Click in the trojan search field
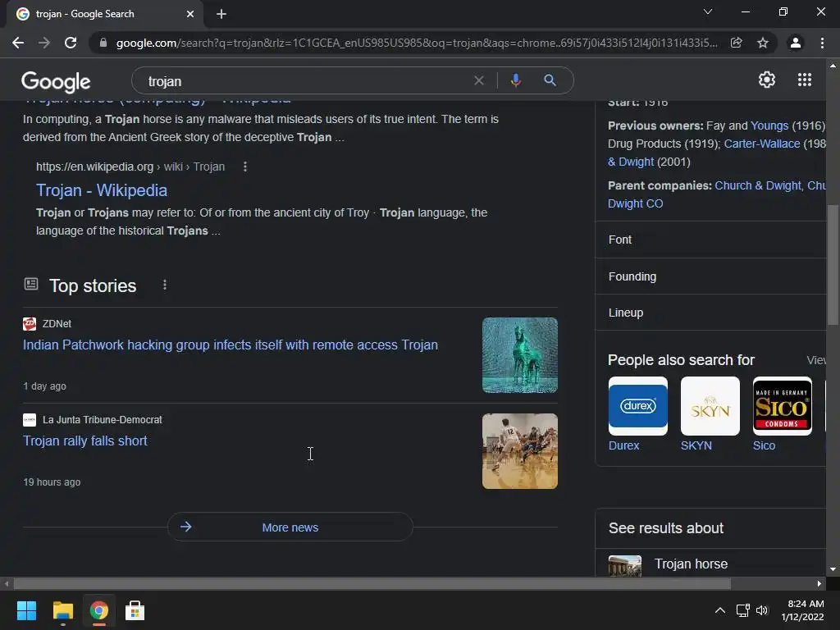Image resolution: width=840 pixels, height=630 pixels. [305, 81]
